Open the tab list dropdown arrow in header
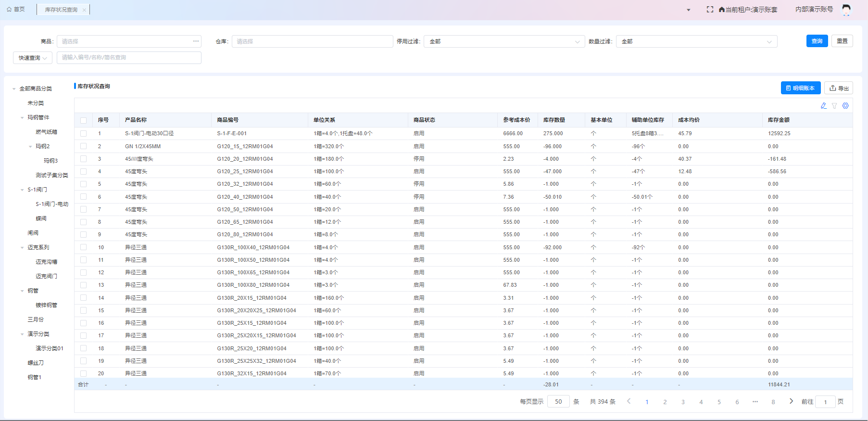Viewport: 868px width, 421px height. pos(688,10)
